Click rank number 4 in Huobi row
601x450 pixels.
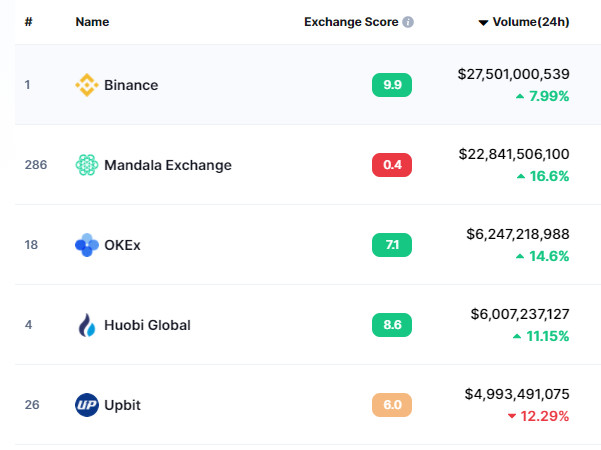(x=28, y=325)
